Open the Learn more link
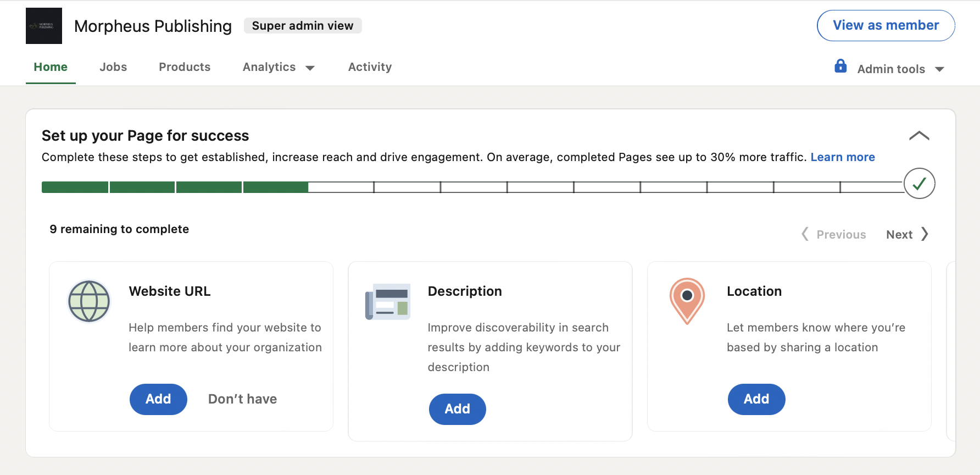980x475 pixels. [843, 157]
